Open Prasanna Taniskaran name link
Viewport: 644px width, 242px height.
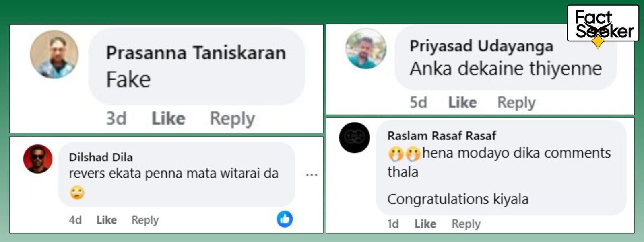196,53
